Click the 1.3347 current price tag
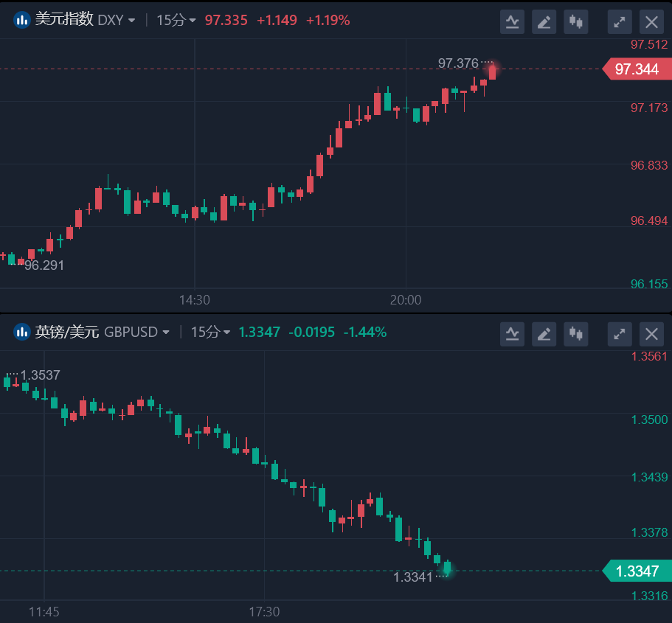The height and width of the screenshot is (623, 672). (637, 571)
